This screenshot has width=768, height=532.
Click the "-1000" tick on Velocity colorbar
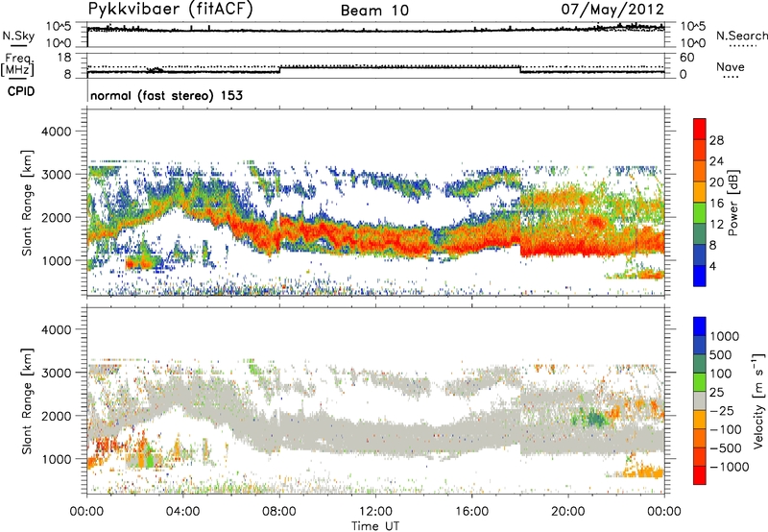(730, 467)
